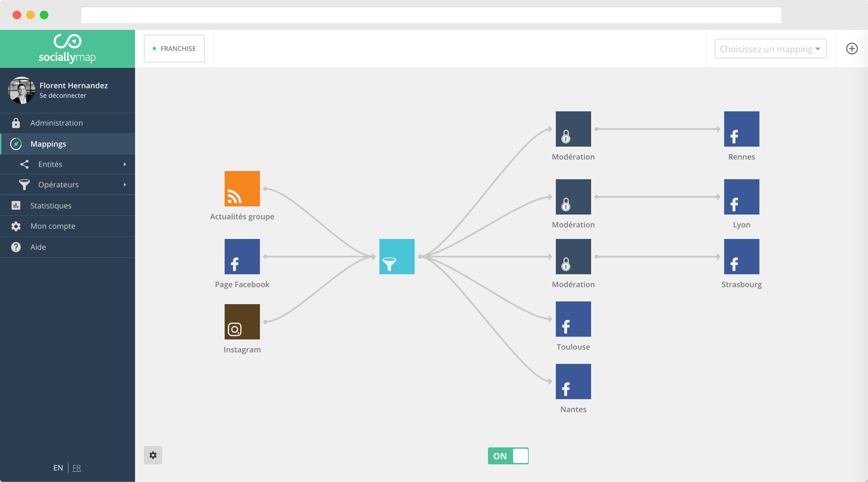This screenshot has width=868, height=482.
Task: Toggle the mapping ON switch
Action: (x=508, y=456)
